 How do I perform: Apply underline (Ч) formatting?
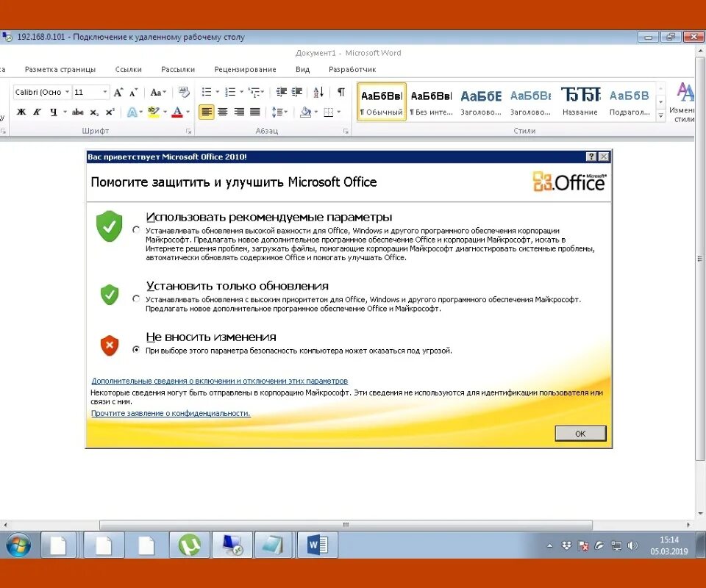tap(54, 112)
